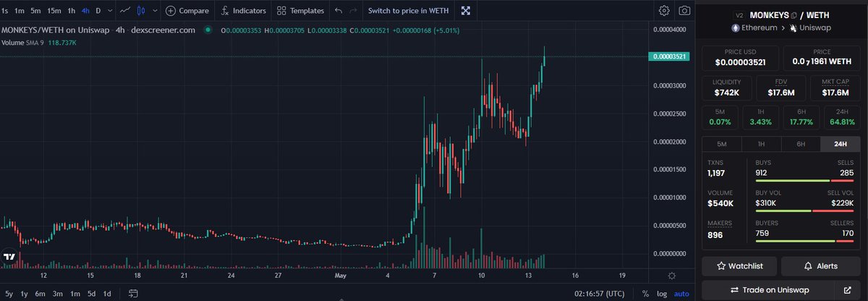Set the chart range to 1d
The image size is (868, 301).
107,294
